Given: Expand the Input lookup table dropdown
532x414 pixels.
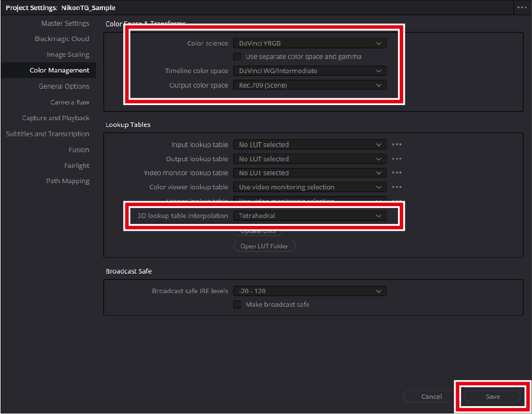Looking at the screenshot, I should tap(309, 145).
